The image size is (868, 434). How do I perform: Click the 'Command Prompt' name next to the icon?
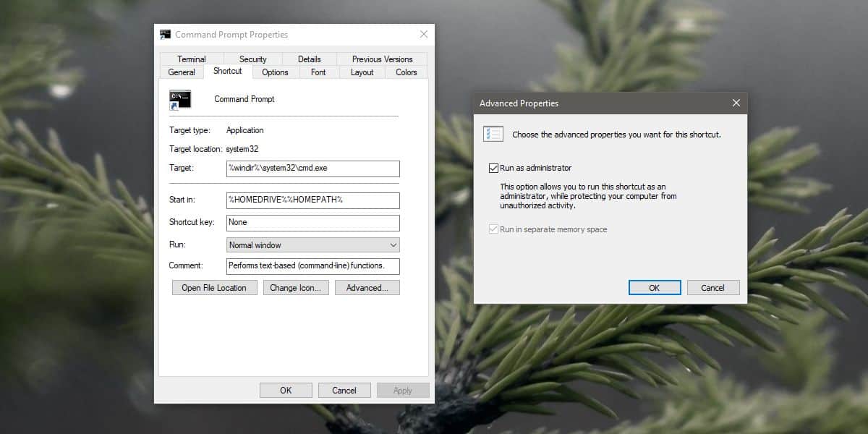244,99
